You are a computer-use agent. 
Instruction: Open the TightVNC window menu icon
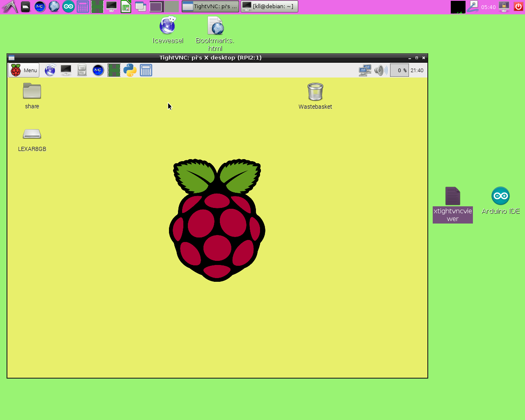click(11, 58)
